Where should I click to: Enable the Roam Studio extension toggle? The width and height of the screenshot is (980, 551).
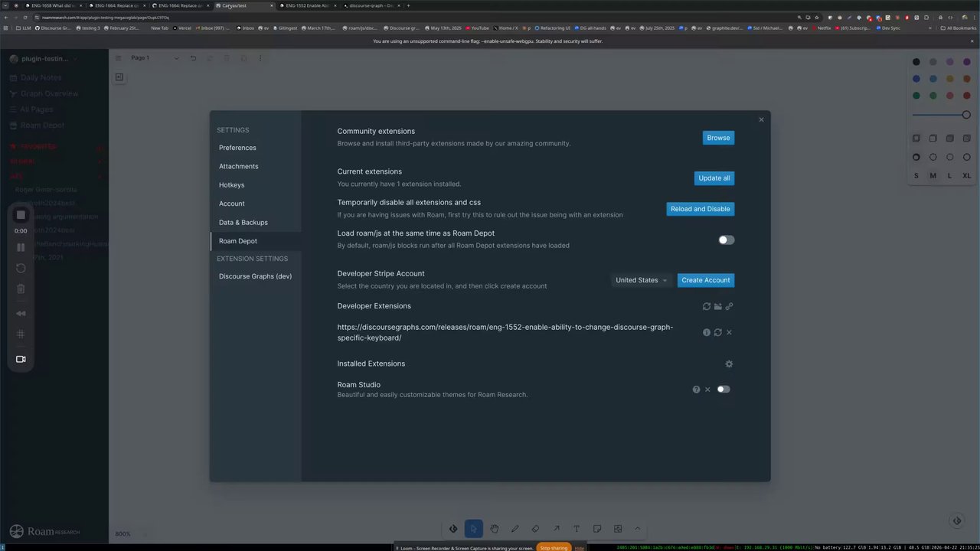tap(724, 390)
